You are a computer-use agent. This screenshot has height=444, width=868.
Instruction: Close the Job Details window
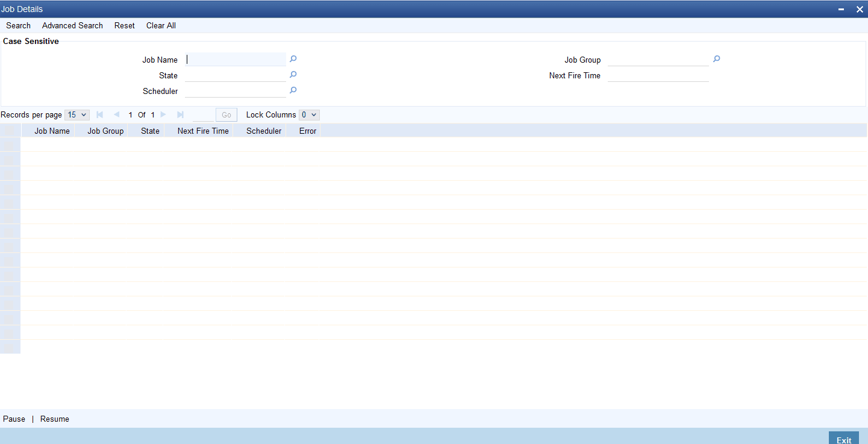[x=860, y=9]
